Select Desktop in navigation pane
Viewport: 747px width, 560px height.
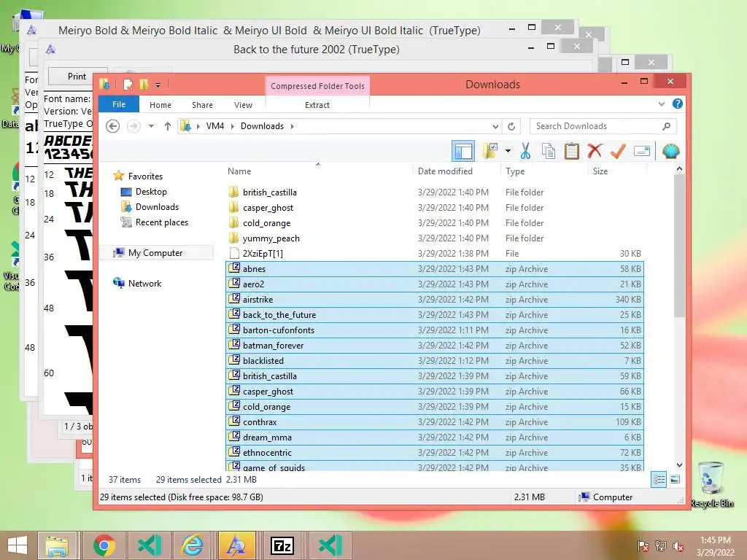click(x=151, y=192)
